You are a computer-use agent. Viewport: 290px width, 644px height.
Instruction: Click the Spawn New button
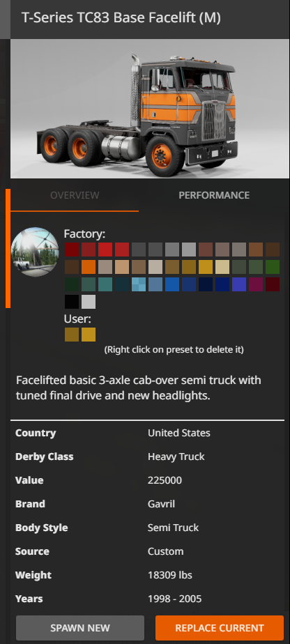coord(80,627)
